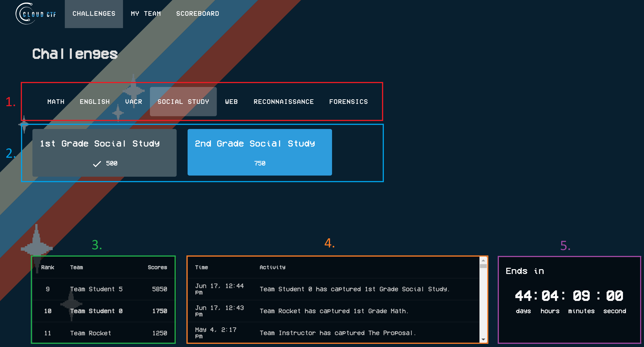644x347 pixels.
Task: Select the RECONNAISSANCE category
Action: [284, 102]
